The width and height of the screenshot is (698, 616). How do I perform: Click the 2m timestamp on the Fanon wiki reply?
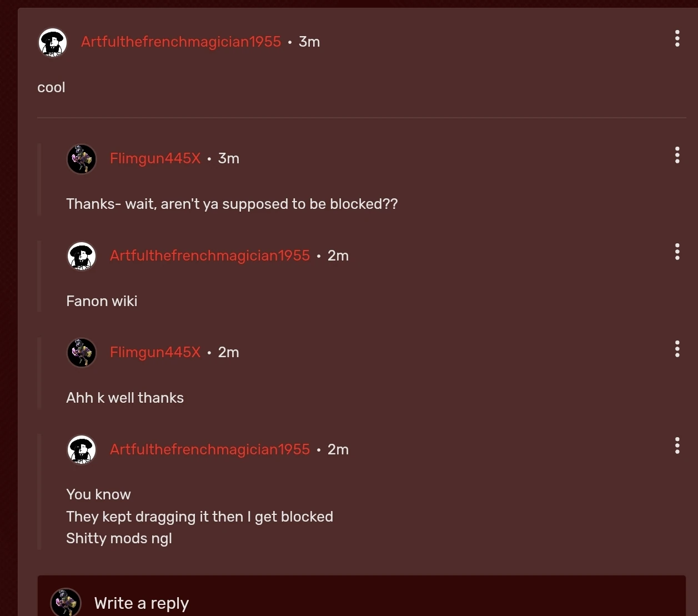[338, 256]
